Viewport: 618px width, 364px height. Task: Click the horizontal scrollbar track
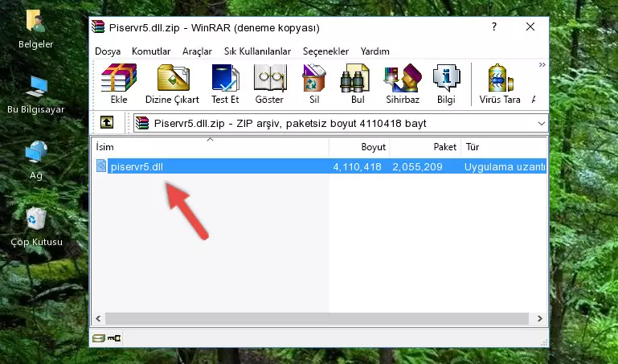click(317, 318)
